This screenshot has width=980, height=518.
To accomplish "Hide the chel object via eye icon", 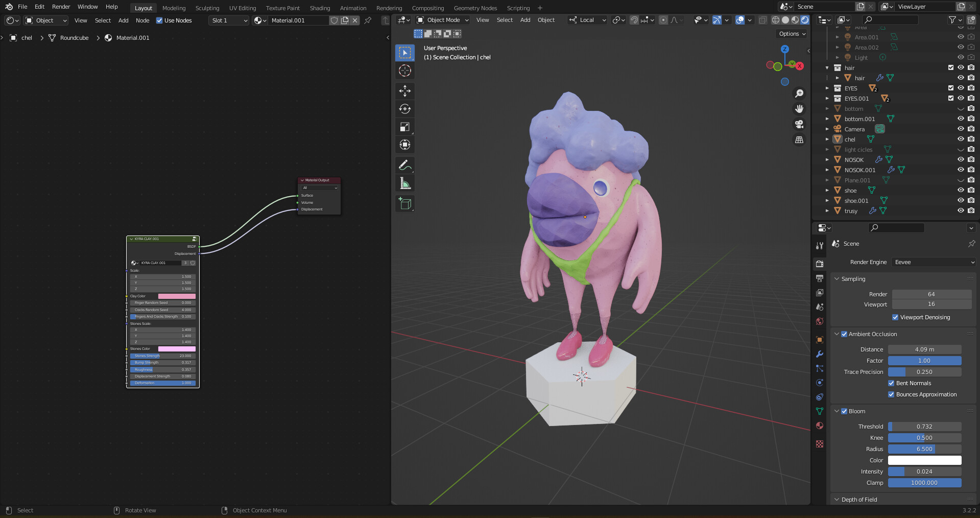I will coord(961,139).
